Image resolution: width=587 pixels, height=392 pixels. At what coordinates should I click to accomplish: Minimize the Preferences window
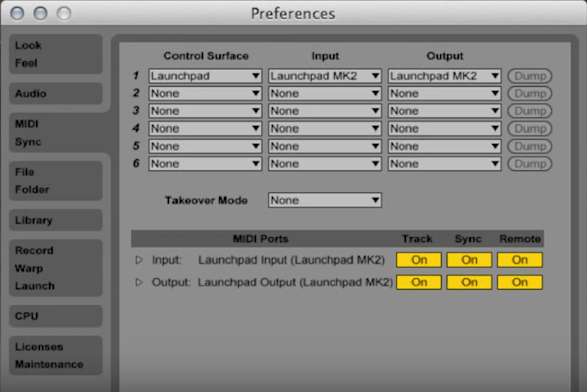pos(40,13)
